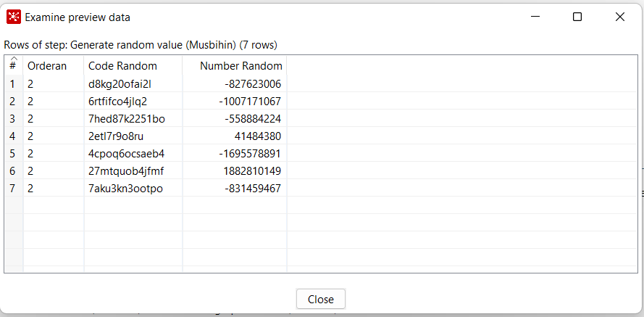
Task: Click the Close button
Action: (320, 300)
